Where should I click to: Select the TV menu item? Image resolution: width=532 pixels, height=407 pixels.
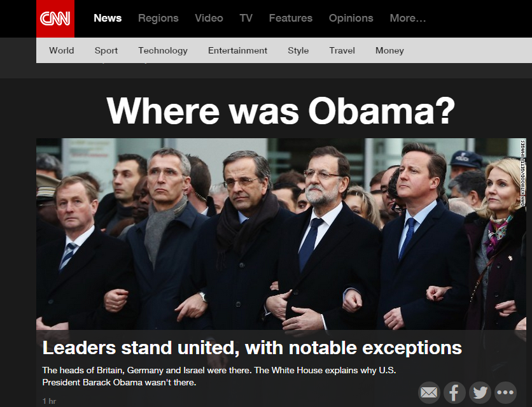[246, 18]
